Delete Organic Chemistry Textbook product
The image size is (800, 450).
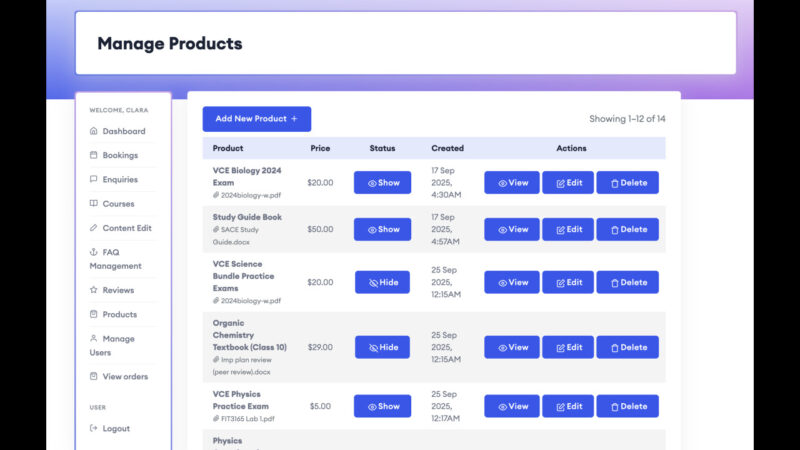tap(628, 347)
